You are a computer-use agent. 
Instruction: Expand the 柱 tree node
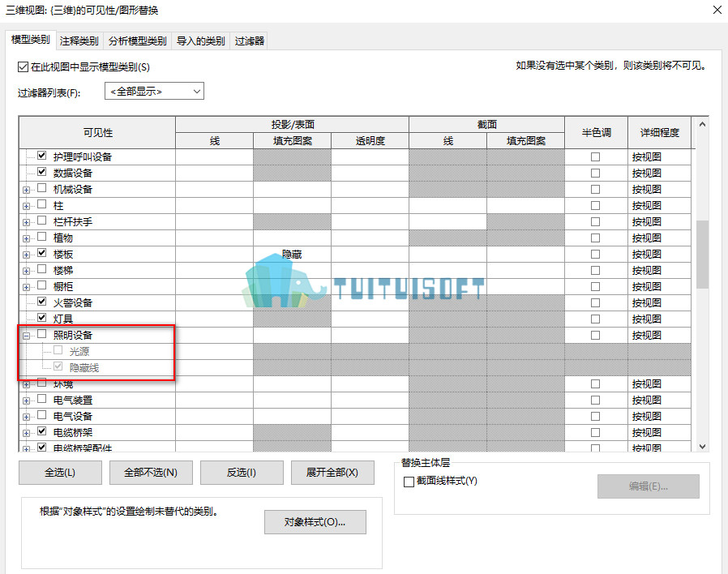click(26, 206)
